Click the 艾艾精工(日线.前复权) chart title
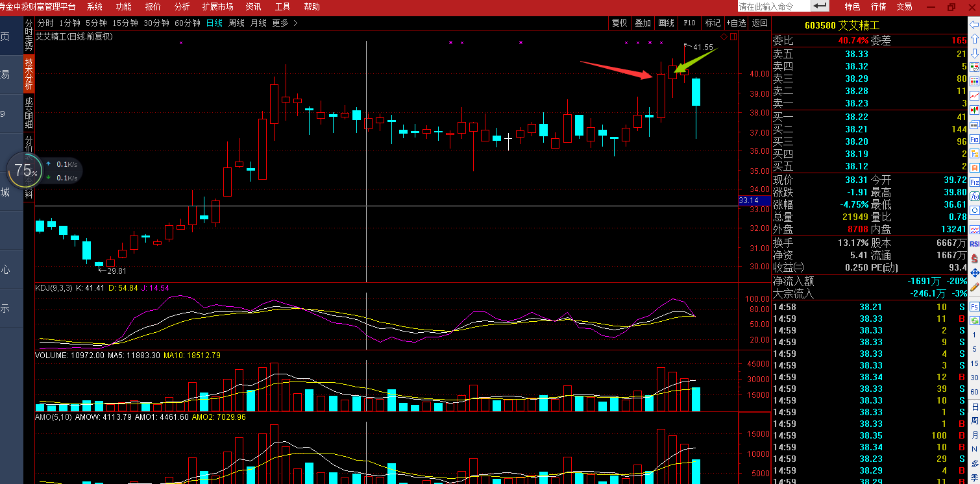Viewport: 980px width, 484px height. click(x=74, y=36)
